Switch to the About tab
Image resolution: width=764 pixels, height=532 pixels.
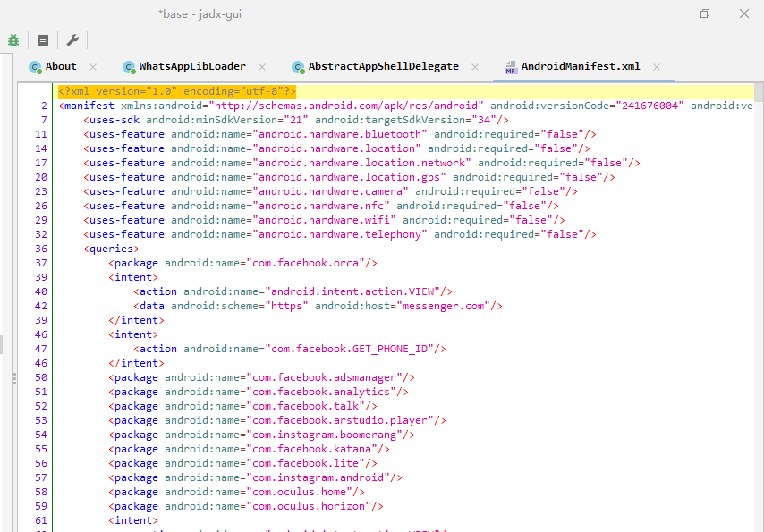[60, 67]
